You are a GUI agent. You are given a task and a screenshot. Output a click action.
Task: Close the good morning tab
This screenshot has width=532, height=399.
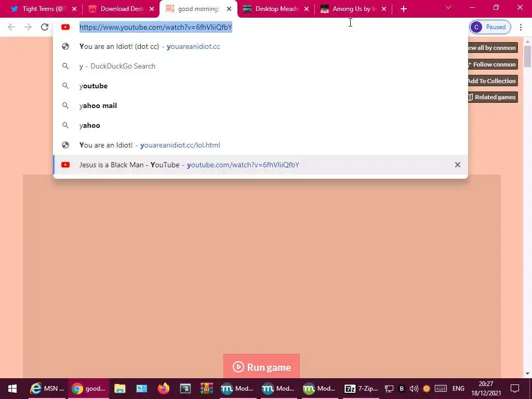click(x=229, y=9)
